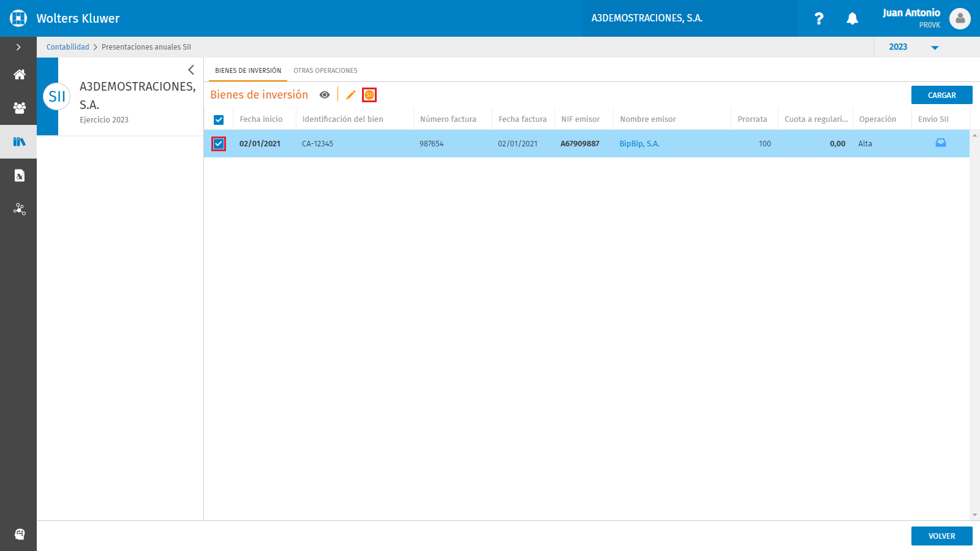Click the Prorrata column header
980x551 pixels.
[x=752, y=119]
